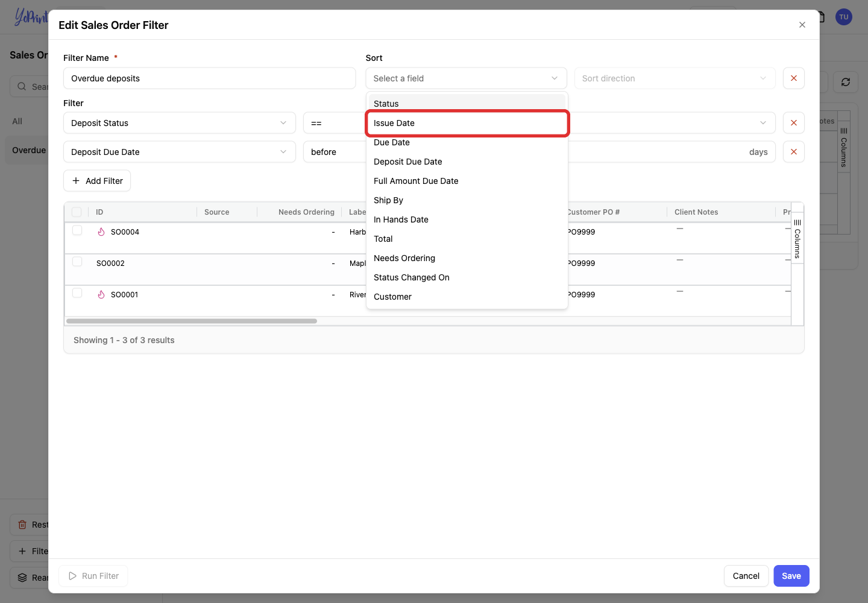Select Status Changed On option
Image resolution: width=868 pixels, height=603 pixels.
[467, 277]
